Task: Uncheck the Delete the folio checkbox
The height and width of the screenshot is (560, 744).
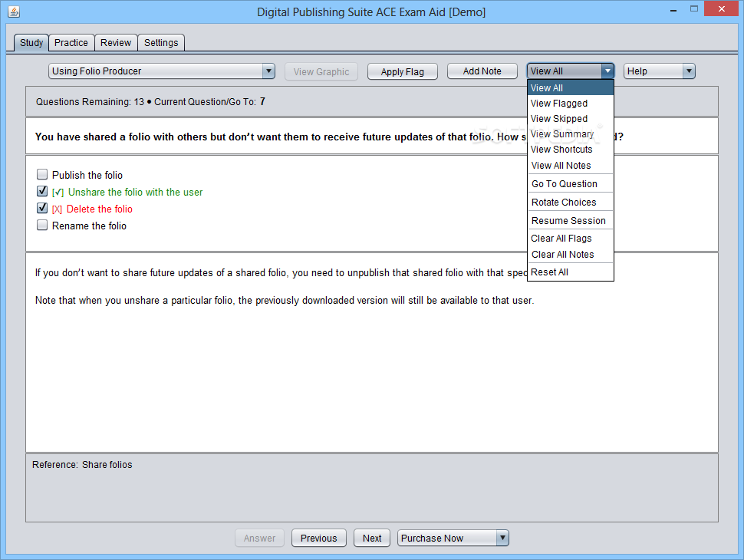Action: click(x=42, y=208)
